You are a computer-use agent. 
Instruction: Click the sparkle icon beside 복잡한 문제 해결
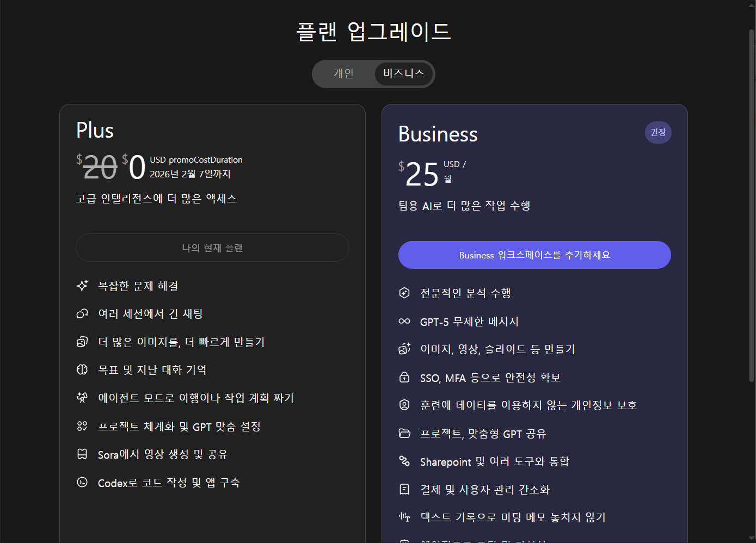click(x=82, y=286)
